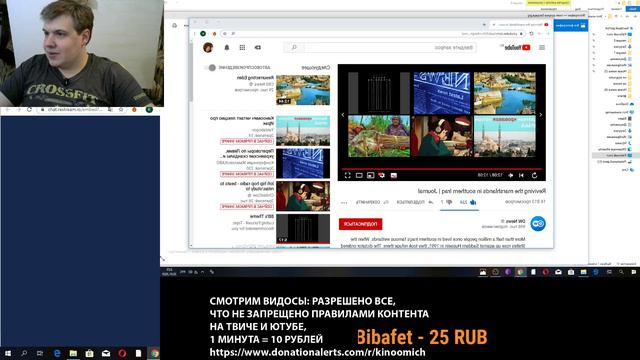
Task: Click the video title Reviving the marshlands
Action: 482,191
